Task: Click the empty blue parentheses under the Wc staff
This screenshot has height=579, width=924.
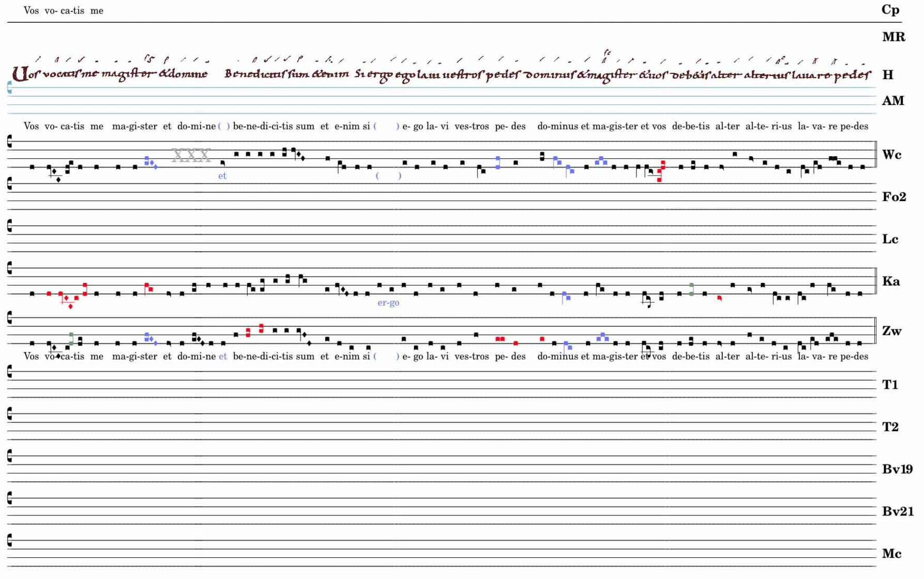Action: pos(388,176)
